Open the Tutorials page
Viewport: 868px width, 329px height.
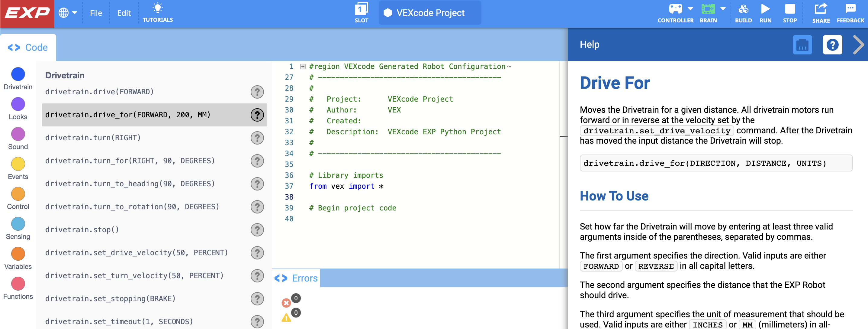click(157, 13)
